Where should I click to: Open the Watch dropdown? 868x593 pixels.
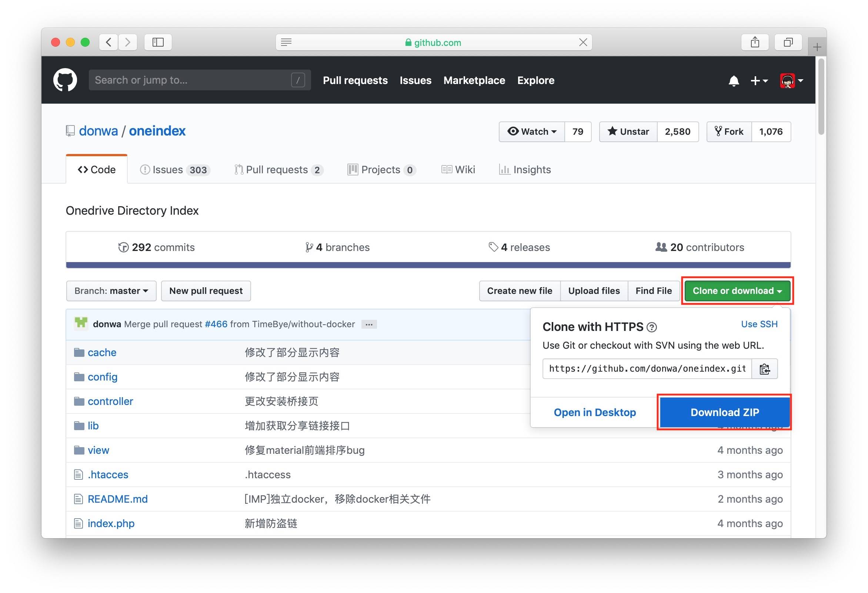tap(531, 131)
